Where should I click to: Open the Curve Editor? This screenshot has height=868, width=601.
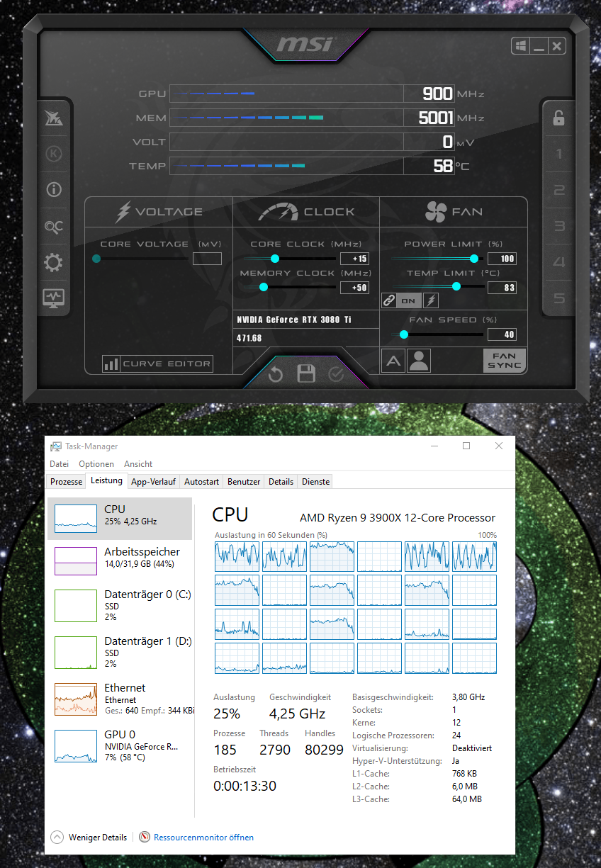tap(158, 363)
